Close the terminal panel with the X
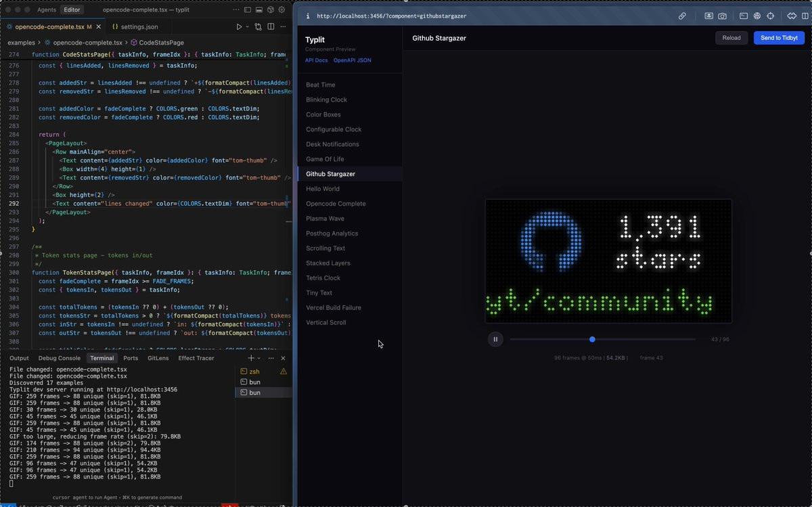812x507 pixels. point(283,358)
